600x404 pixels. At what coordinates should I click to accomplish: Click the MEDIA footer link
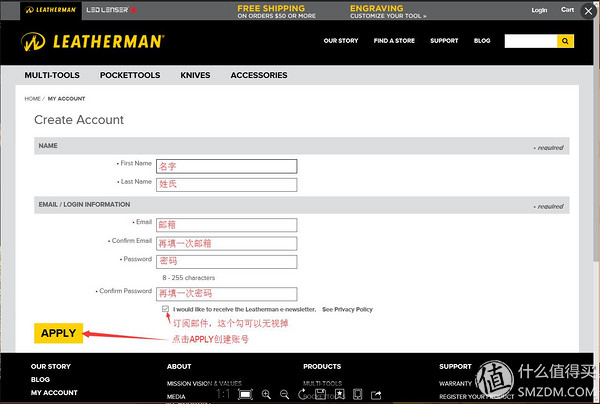[176, 397]
